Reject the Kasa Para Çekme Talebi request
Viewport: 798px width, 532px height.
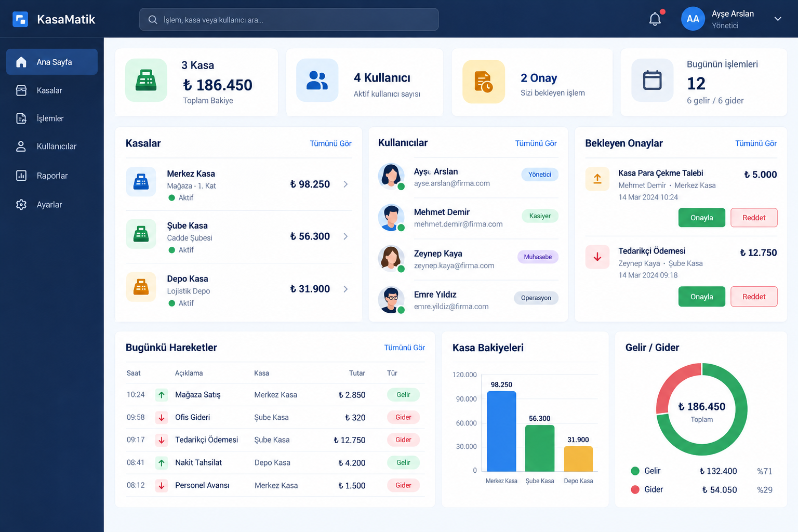coord(754,218)
